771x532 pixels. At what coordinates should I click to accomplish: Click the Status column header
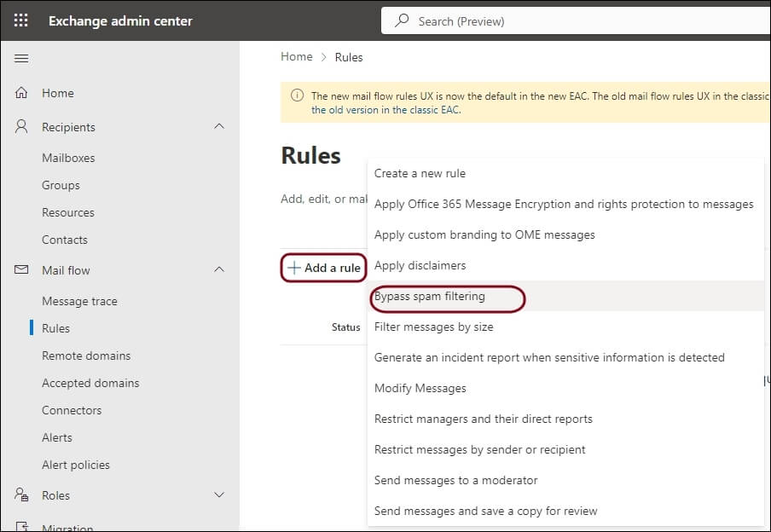click(x=345, y=327)
